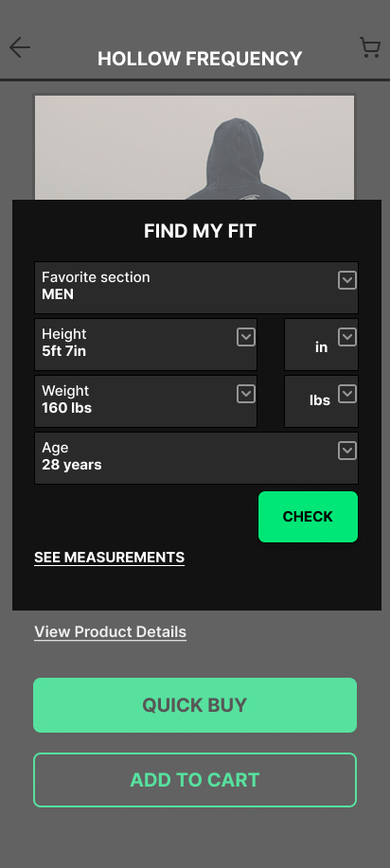Go back using the arrow icon
Viewport: 390px width, 868px height.
[19, 47]
